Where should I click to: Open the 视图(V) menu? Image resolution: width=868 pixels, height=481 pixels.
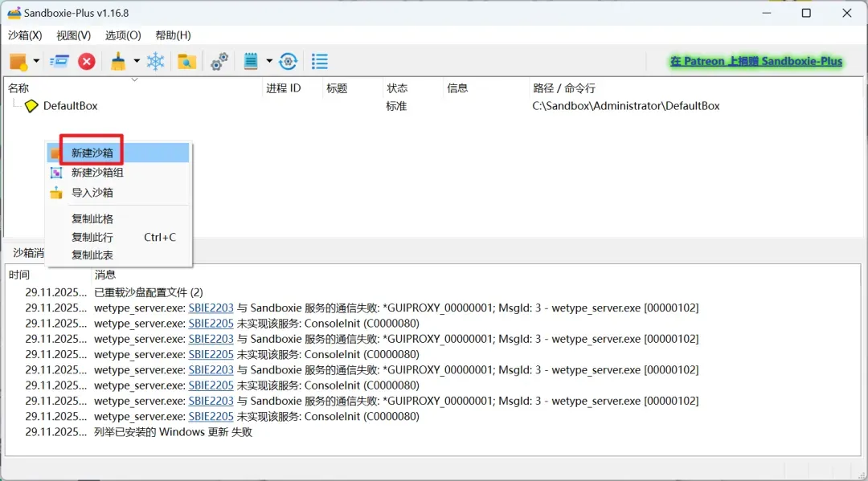point(74,35)
